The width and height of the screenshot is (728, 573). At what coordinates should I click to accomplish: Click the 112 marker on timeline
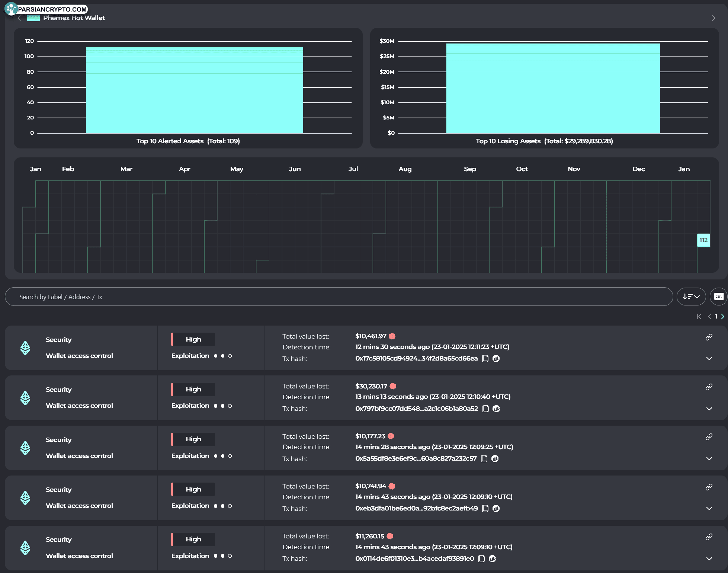click(703, 240)
